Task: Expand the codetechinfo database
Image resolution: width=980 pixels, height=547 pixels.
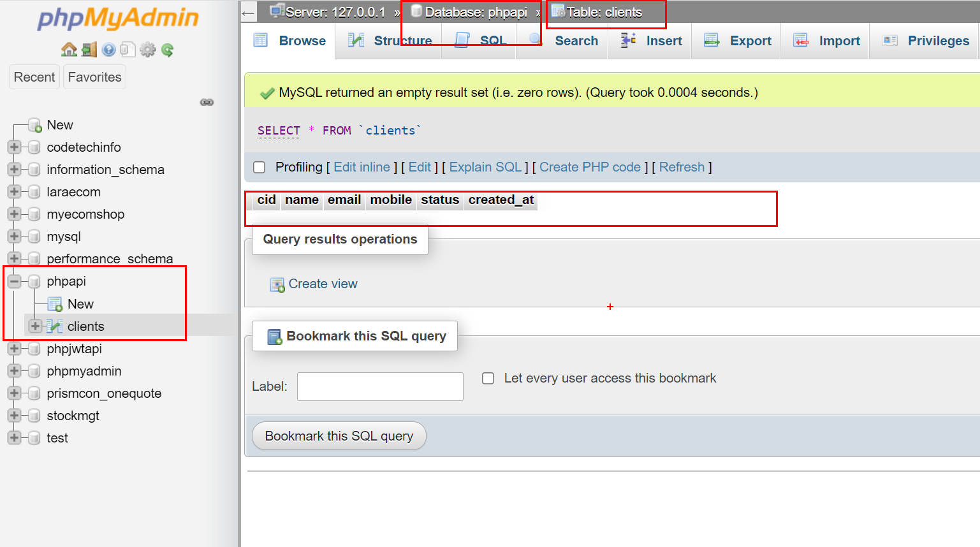Action: pos(14,147)
